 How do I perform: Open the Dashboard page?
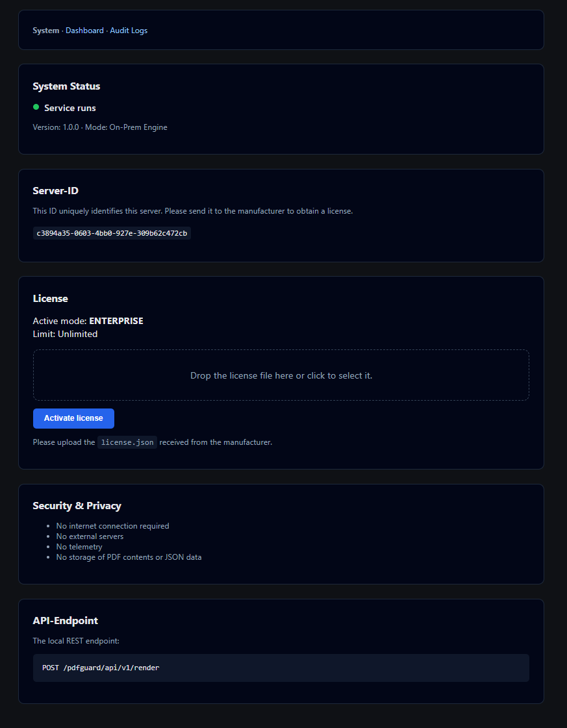point(84,30)
